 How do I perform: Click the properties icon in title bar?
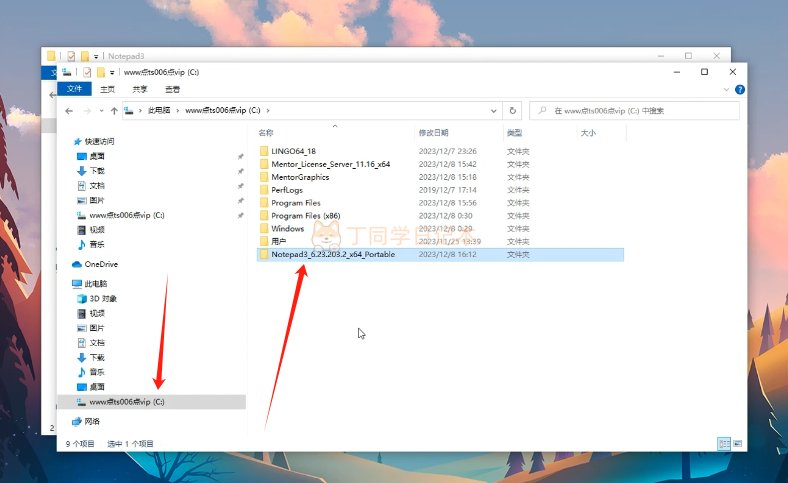[x=87, y=72]
